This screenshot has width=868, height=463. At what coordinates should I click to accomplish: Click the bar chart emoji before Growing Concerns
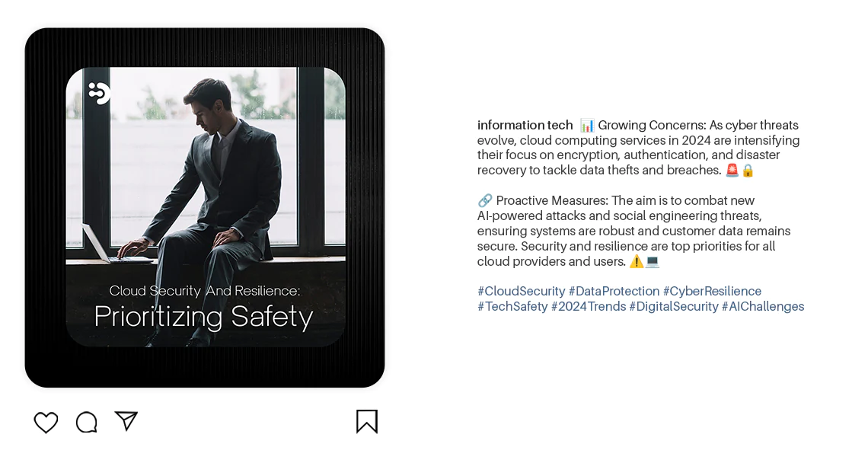(x=587, y=126)
